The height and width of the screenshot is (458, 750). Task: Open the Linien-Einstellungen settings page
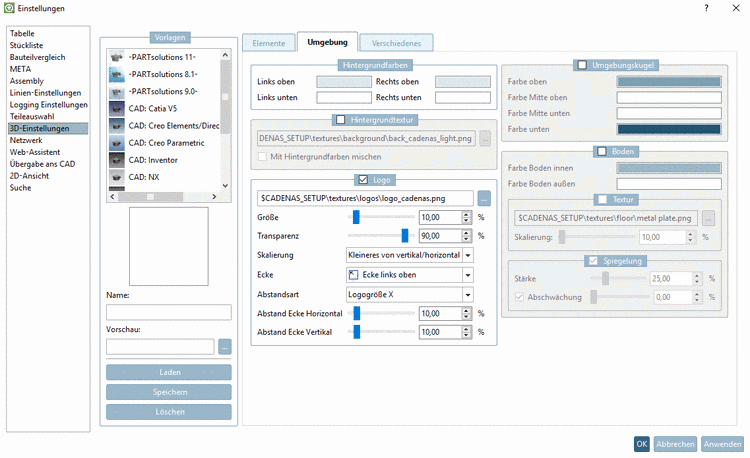tap(45, 93)
